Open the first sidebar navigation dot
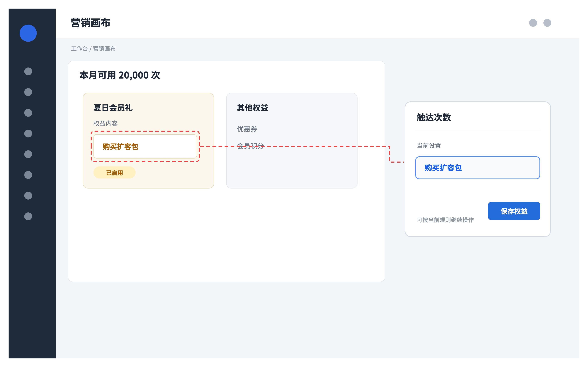The image size is (588, 367). tap(28, 71)
